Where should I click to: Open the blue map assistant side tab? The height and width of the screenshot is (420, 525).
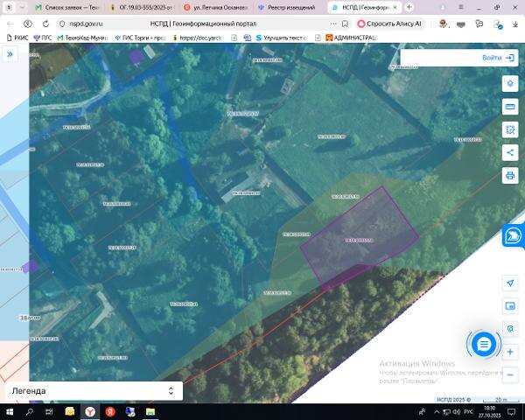coord(513,235)
